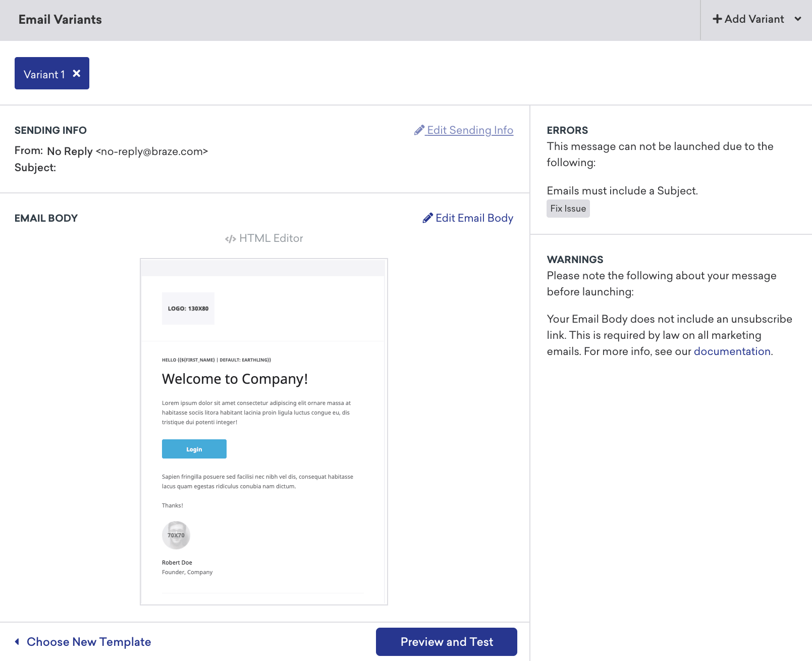Image resolution: width=812 pixels, height=661 pixels.
Task: Click the plus icon on Add Variant
Action: (717, 19)
